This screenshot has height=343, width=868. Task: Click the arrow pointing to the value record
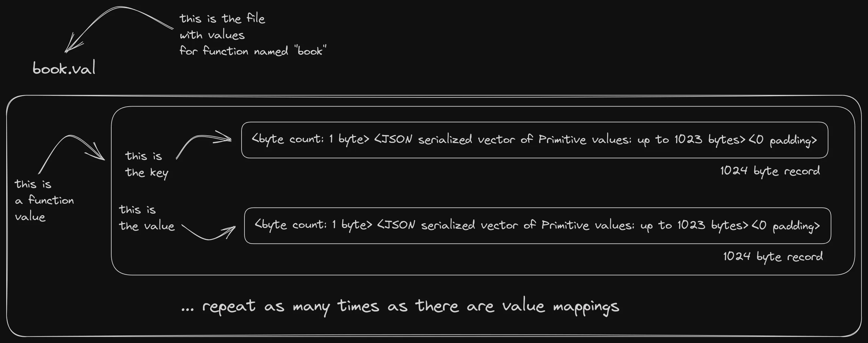(x=209, y=235)
